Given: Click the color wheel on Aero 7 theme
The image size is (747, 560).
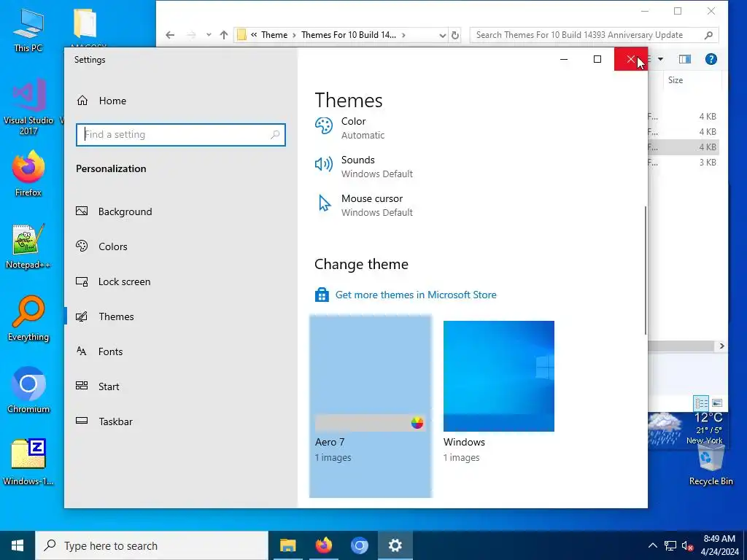Looking at the screenshot, I should point(417,423).
